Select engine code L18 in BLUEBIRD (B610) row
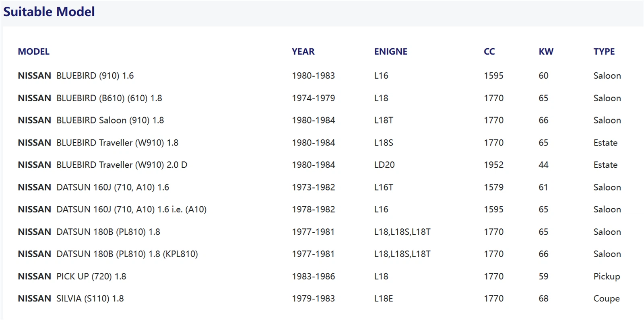 click(x=381, y=98)
